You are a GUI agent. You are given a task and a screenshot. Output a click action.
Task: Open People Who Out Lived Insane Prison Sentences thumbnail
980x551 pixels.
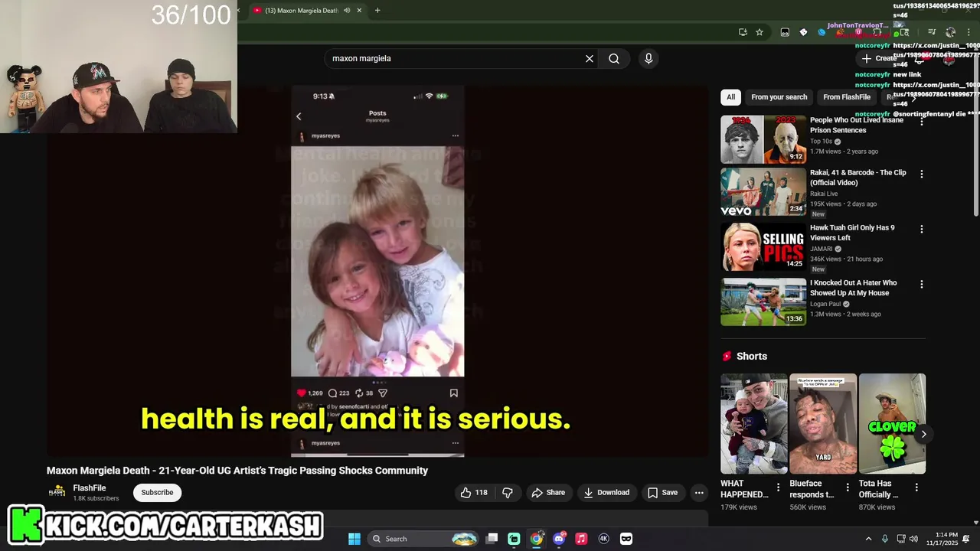coord(763,139)
